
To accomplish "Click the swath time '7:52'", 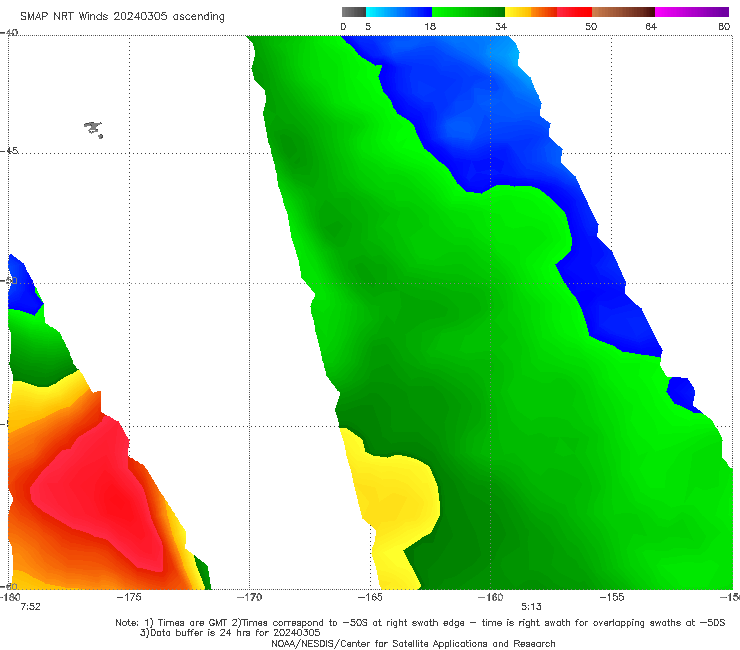I will tap(31, 607).
